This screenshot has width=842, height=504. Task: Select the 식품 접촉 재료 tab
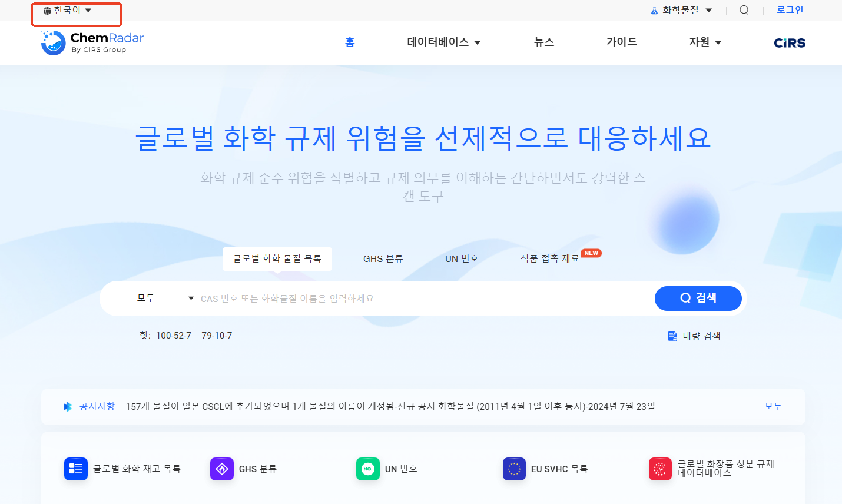coord(549,259)
